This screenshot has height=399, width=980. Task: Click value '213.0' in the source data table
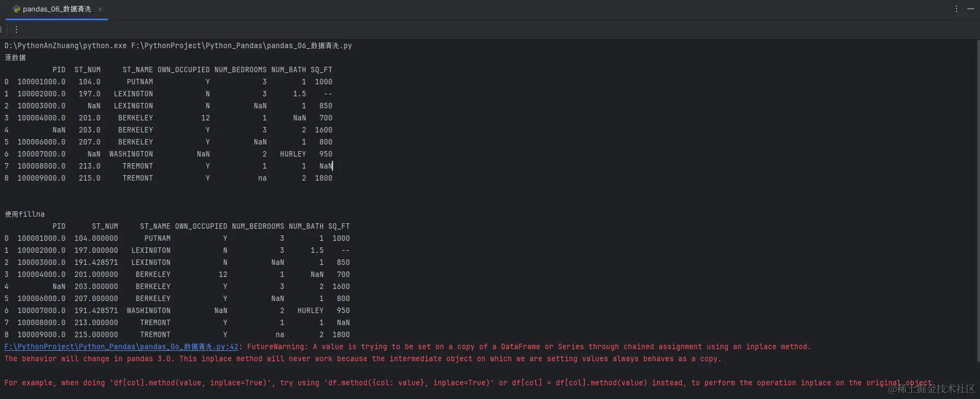pos(90,166)
